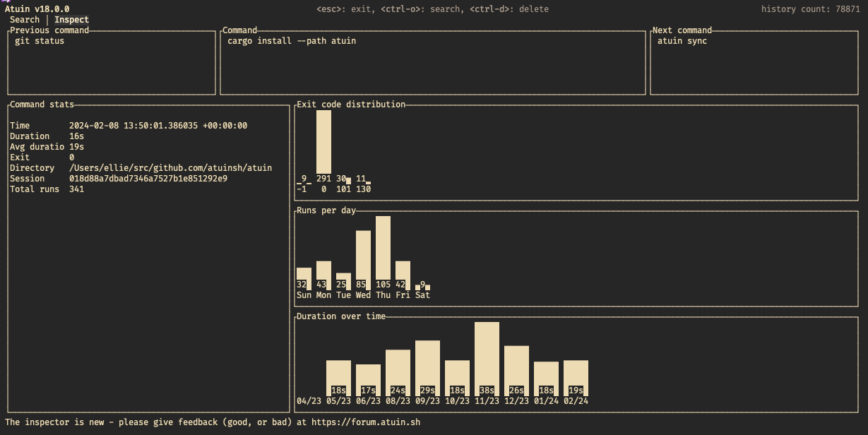Click the Wed bar with 85 runs

[363, 260]
